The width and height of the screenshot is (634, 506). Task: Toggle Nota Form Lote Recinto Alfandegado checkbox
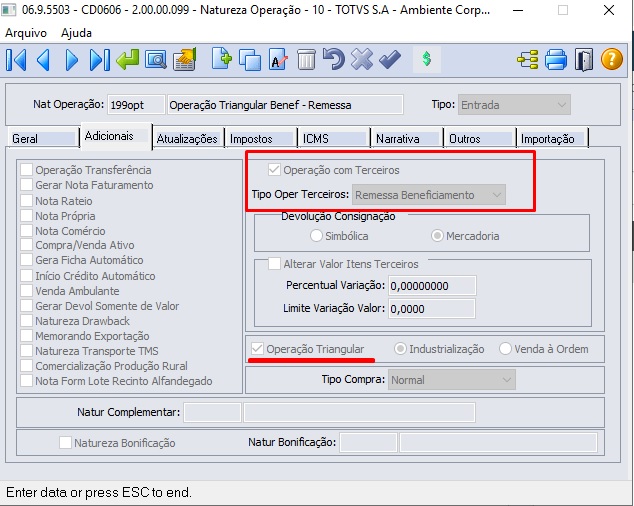pos(27,380)
